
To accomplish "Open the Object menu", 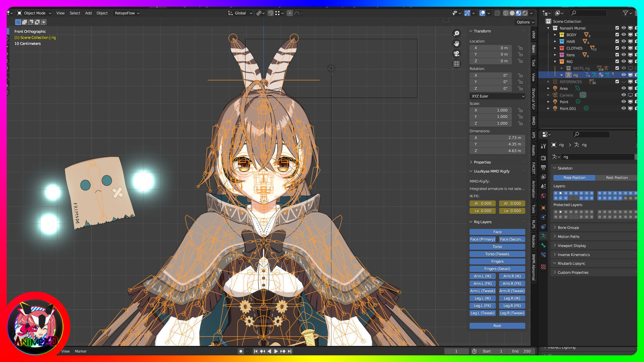I will 102,13.
